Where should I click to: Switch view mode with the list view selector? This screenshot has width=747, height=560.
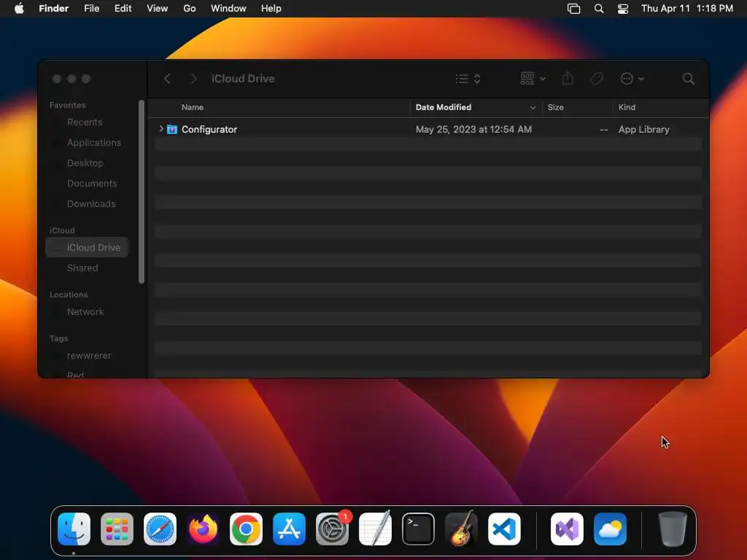click(x=468, y=79)
